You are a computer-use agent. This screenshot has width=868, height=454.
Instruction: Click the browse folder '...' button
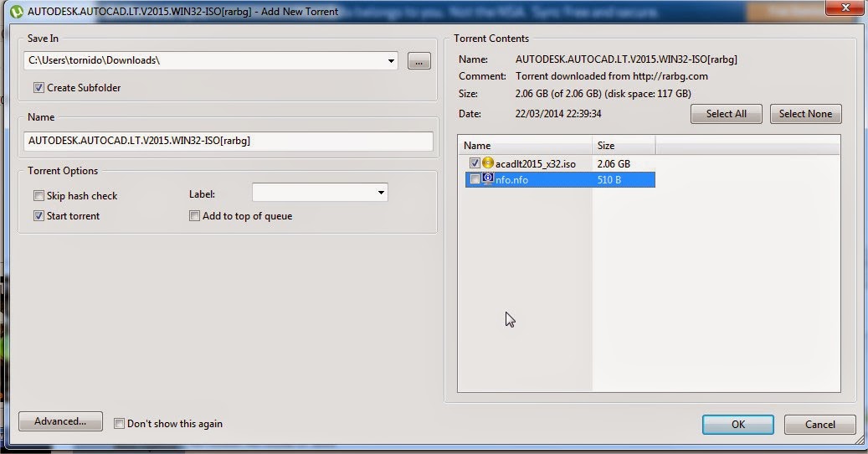(419, 61)
